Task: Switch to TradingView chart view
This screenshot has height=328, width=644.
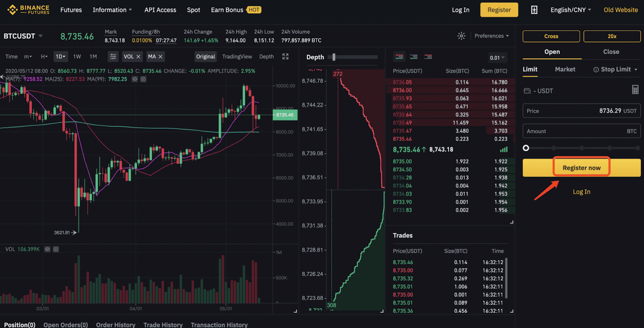Action: coord(237,57)
